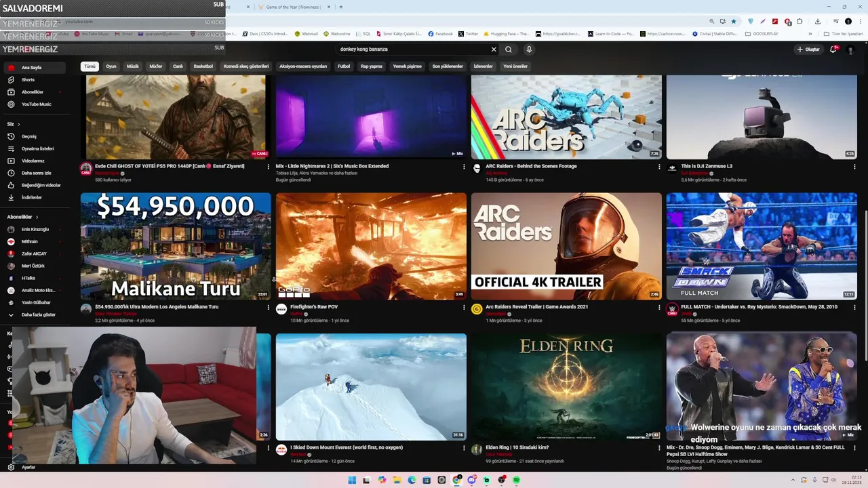868x488 pixels.
Task: Open Daha sonra izle watch later
Action: pos(36,173)
